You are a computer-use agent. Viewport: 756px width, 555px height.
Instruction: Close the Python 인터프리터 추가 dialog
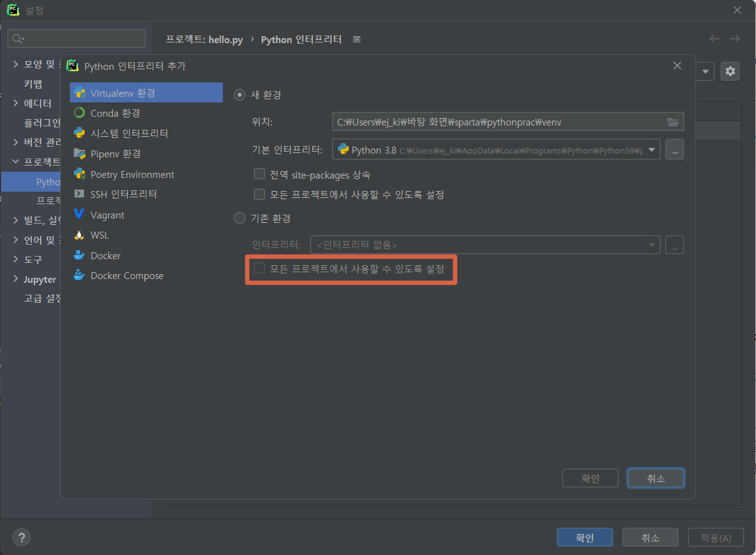click(x=678, y=66)
